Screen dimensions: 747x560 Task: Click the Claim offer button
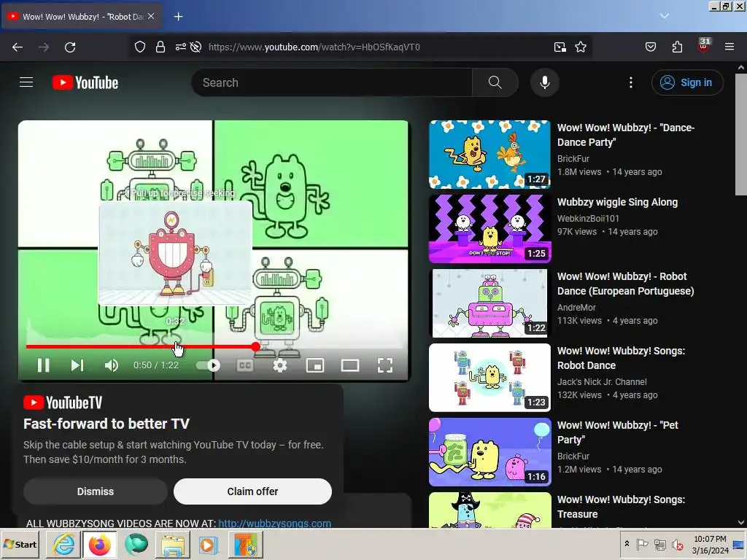[x=252, y=491]
